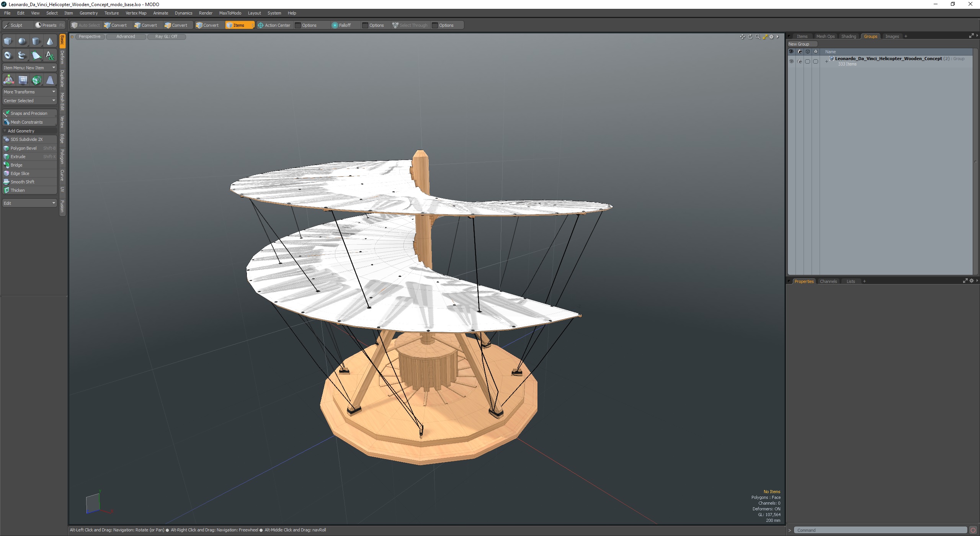Open the Edit dropdown
Screen dimensions: 980x536
tap(29, 203)
